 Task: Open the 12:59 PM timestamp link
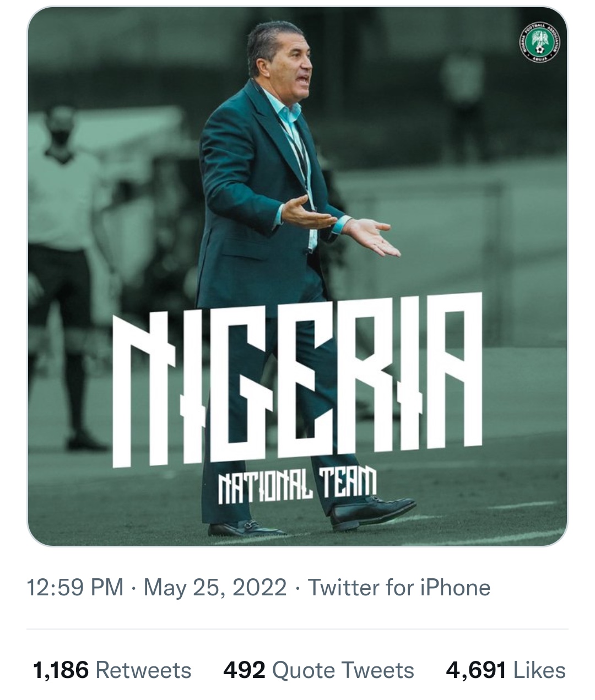coord(75,588)
